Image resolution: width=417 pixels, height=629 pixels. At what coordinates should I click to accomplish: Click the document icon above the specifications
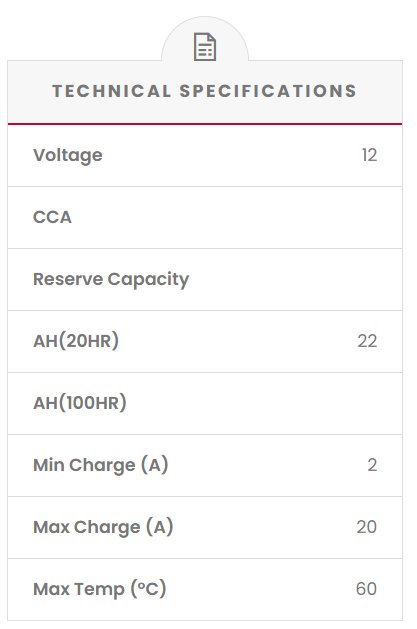click(205, 47)
